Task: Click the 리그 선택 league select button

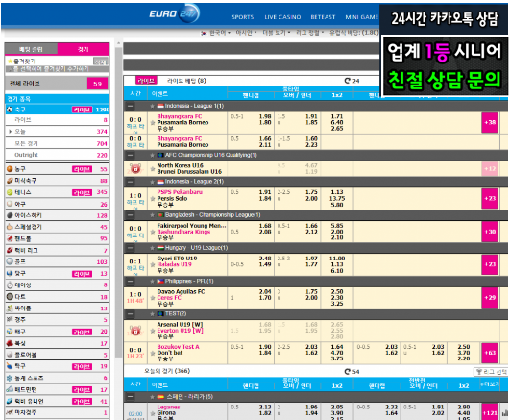Action: click(491, 372)
